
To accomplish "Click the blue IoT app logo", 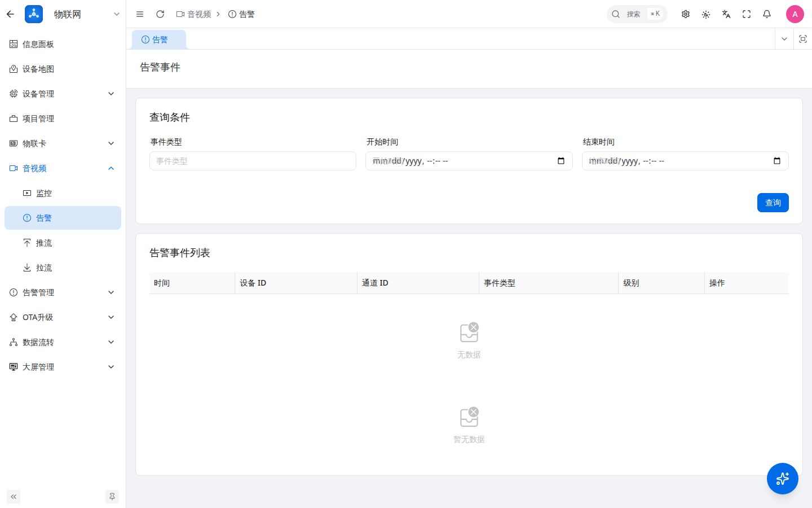I will click(34, 14).
